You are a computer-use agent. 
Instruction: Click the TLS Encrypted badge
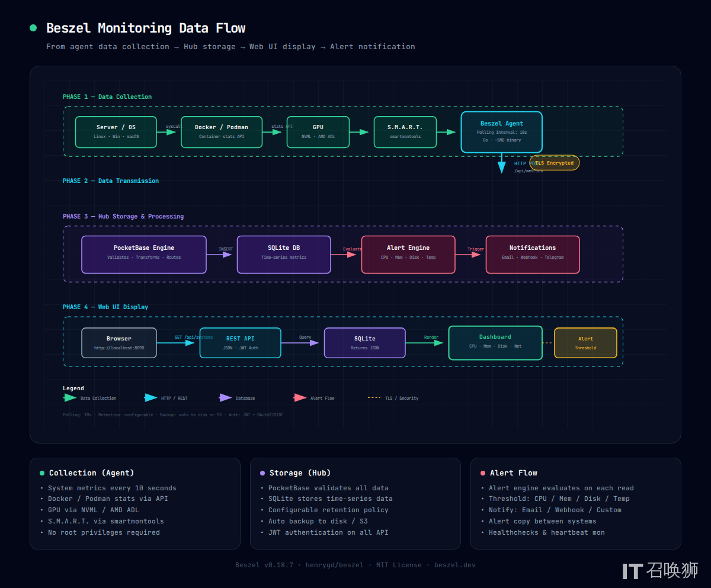point(555,163)
